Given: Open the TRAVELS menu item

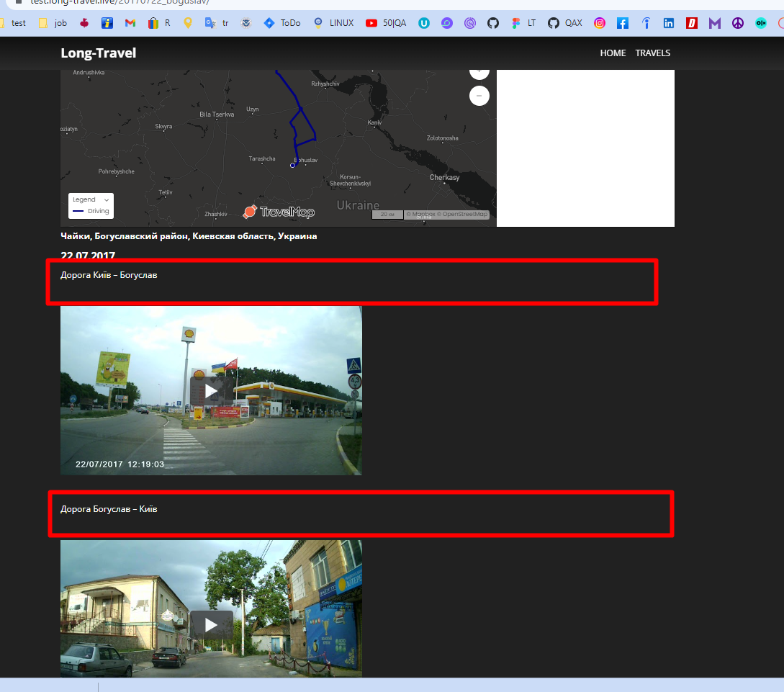Looking at the screenshot, I should coord(652,53).
